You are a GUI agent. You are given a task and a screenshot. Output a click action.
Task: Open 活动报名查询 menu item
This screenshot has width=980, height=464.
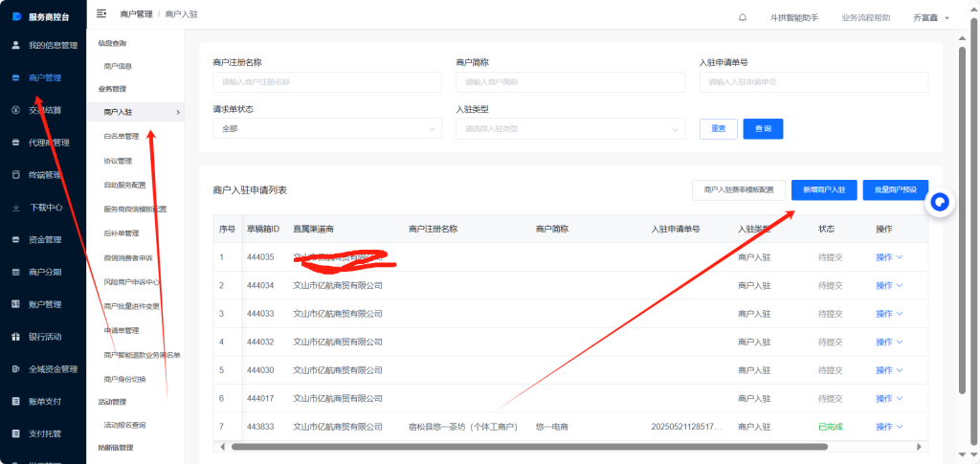(x=125, y=425)
